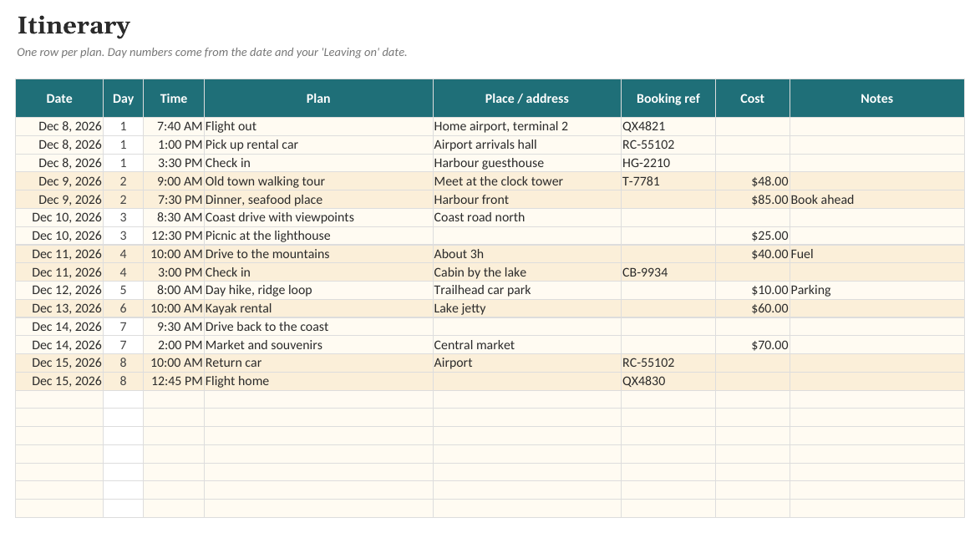The image size is (980, 533).
Task: Select 'Coast drive with viewpoints' cell
Action: [318, 217]
